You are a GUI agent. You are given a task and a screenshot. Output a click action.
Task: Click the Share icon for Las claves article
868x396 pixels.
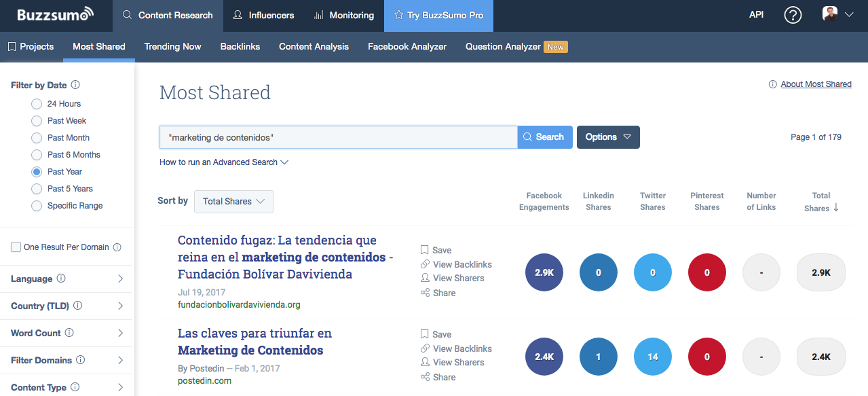[425, 377]
